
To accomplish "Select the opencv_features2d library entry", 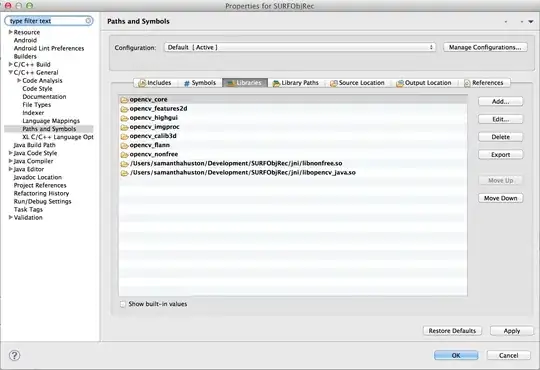I will click(293, 109).
